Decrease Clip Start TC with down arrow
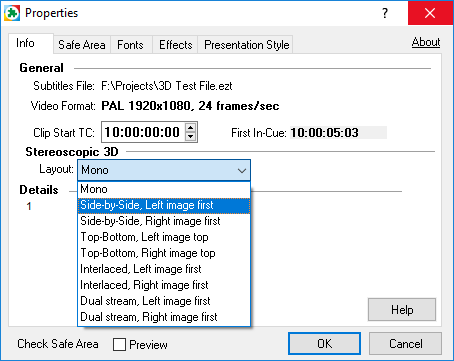Viewport: 454px width, 361px height. point(190,136)
